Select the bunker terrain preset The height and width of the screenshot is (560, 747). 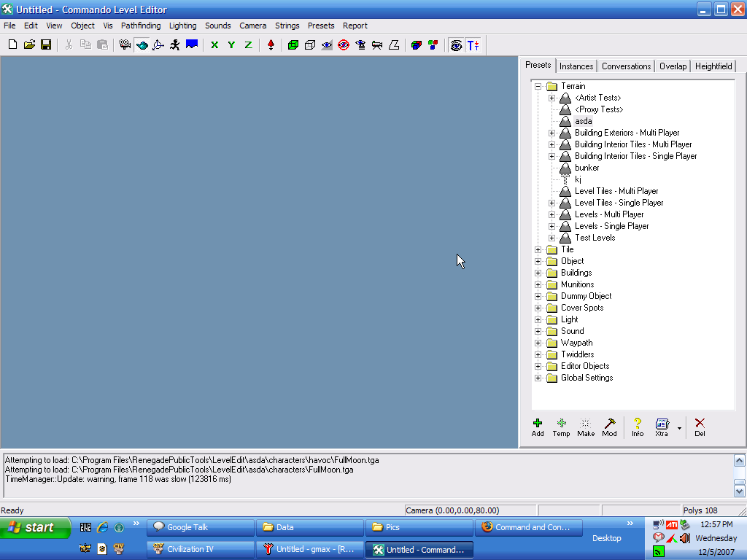tap(587, 168)
